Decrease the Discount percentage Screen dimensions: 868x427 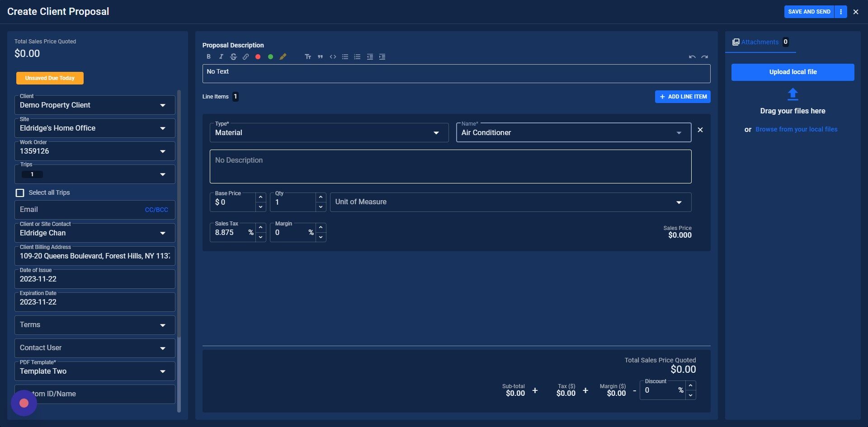coord(690,395)
